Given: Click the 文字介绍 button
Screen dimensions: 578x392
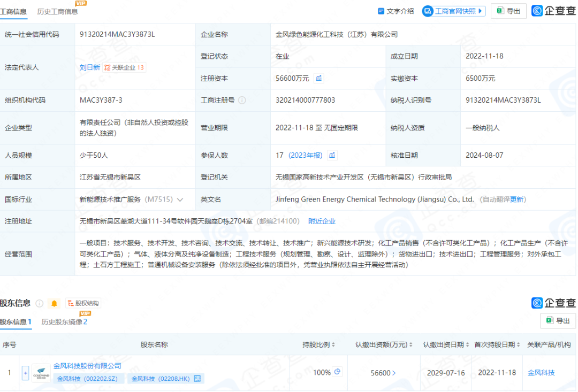Looking at the screenshot, I should click(396, 11).
